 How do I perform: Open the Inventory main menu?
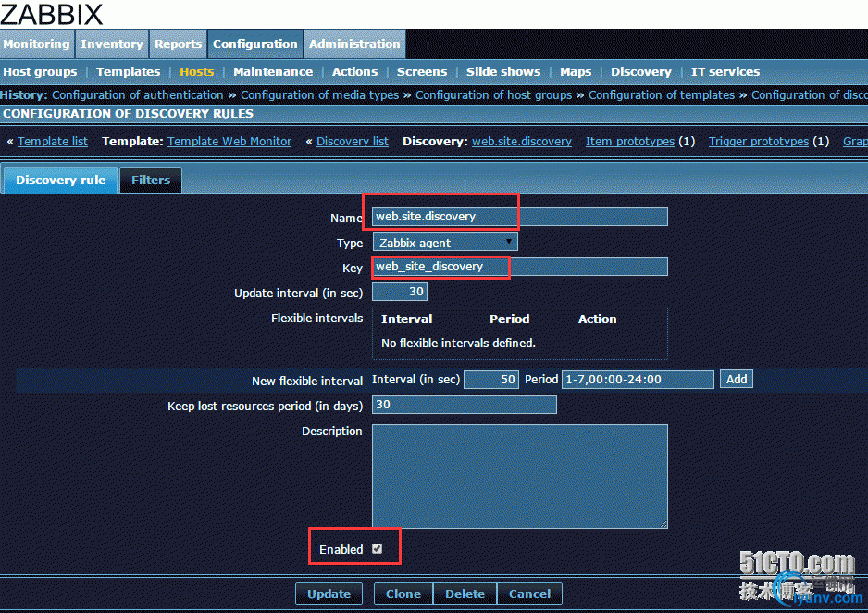pyautogui.click(x=112, y=44)
